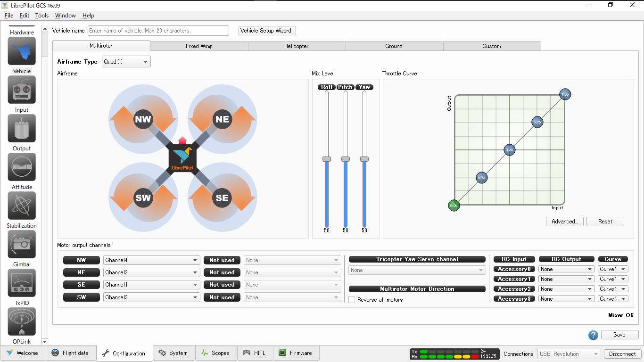Expand the Airframe Type Quad X dropdown
The image size is (644, 362).
click(x=126, y=62)
